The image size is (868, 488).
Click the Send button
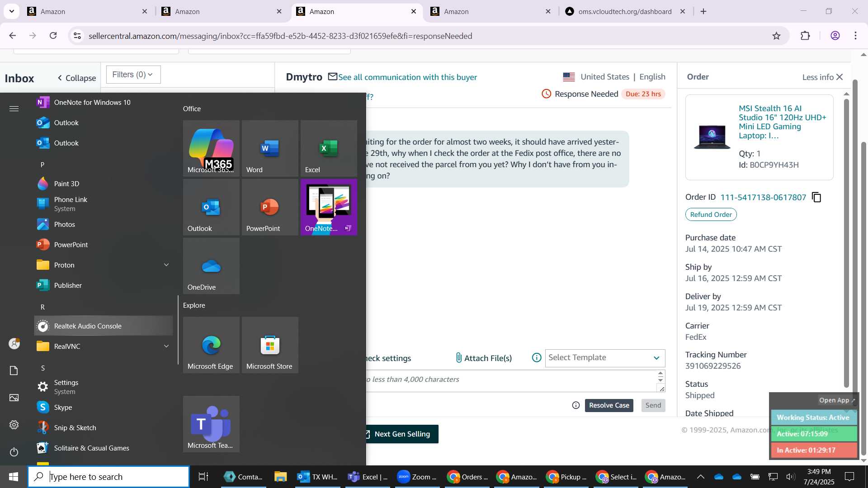(653, 405)
